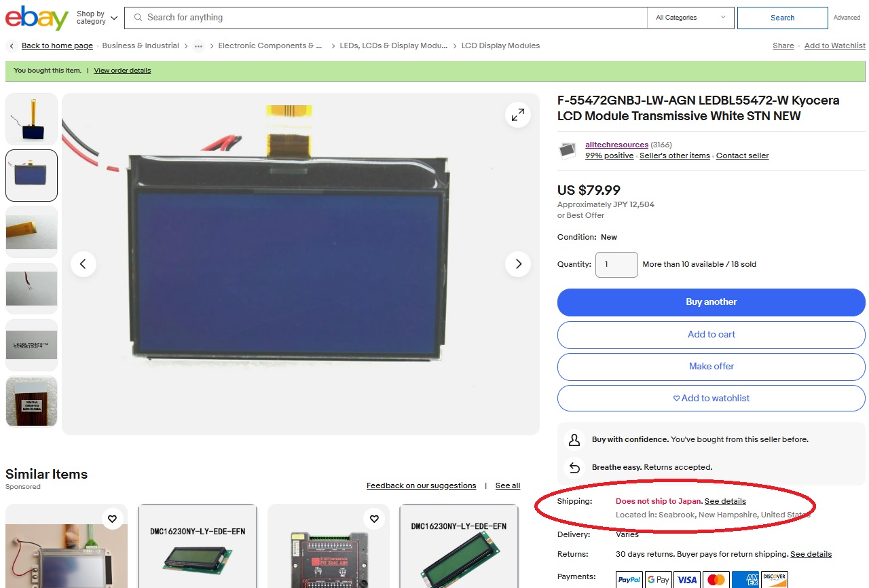The width and height of the screenshot is (869, 588).
Task: Click the Discover payment icon
Action: [x=775, y=579]
